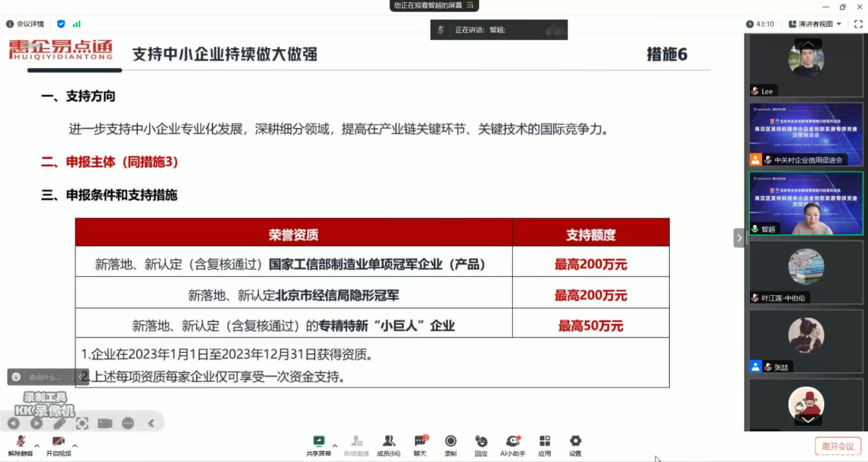Viewport: 868px width, 462px height.
Task: View the 正在讲话: 智超 speaker banner
Action: (x=498, y=30)
